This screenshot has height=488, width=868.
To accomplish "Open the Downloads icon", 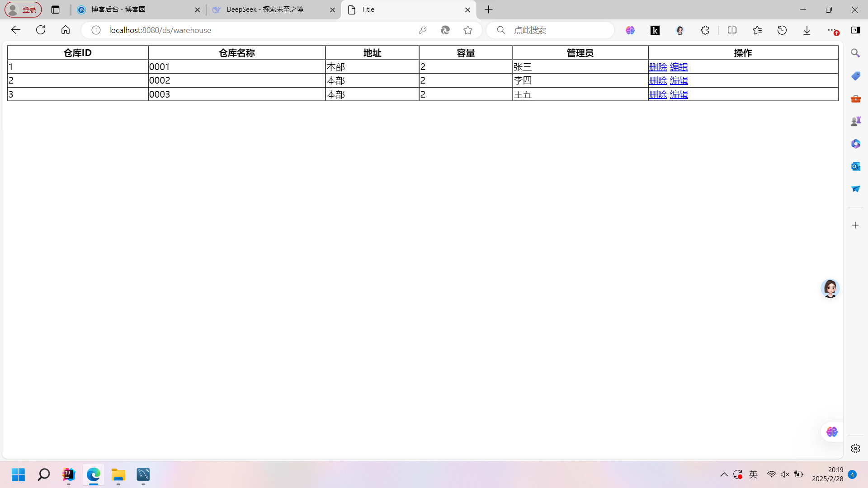I will tap(807, 30).
